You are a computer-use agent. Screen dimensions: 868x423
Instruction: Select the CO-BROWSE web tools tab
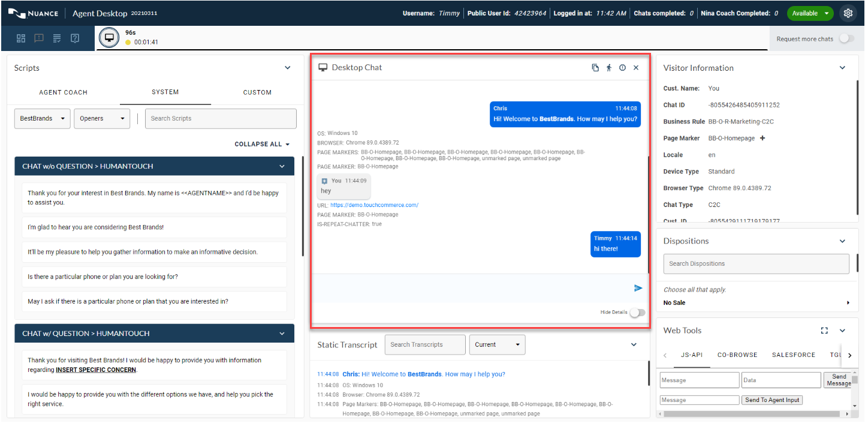[737, 355]
